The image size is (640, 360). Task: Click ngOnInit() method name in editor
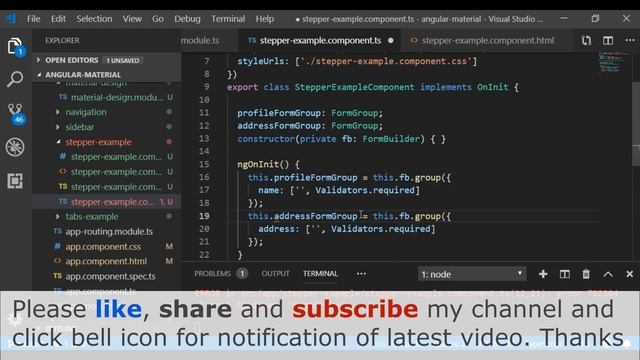point(258,164)
